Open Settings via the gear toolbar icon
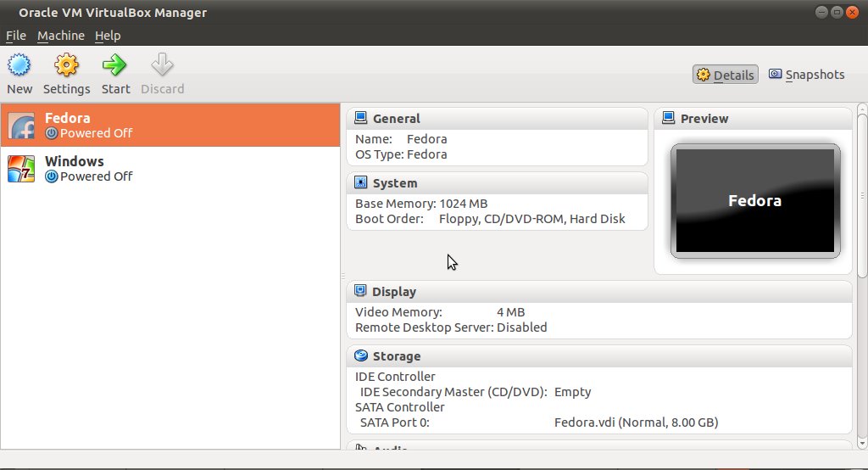Image resolution: width=868 pixels, height=470 pixels. (x=66, y=64)
